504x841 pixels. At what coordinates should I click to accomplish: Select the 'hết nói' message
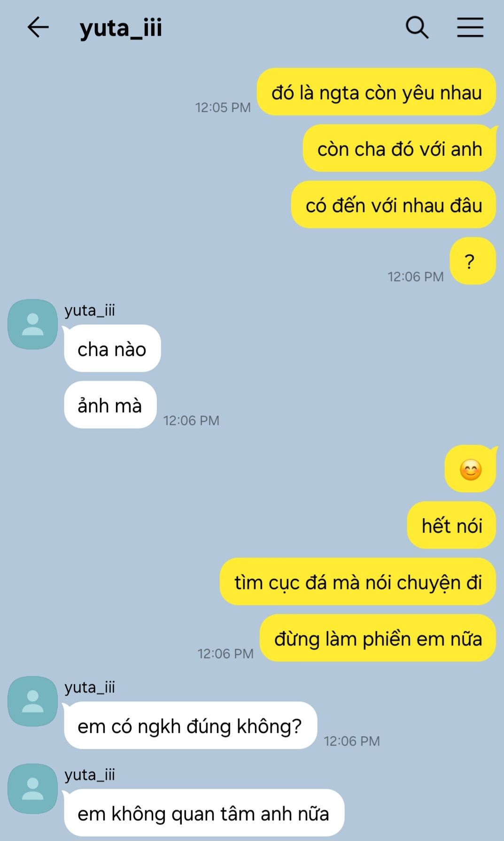tap(451, 526)
